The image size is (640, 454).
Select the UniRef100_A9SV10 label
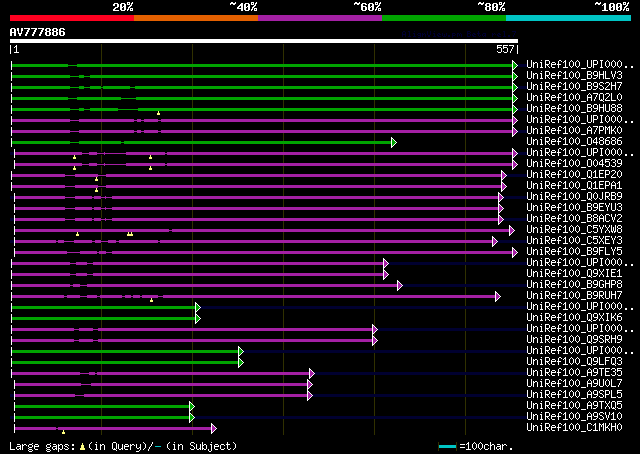(x=574, y=416)
